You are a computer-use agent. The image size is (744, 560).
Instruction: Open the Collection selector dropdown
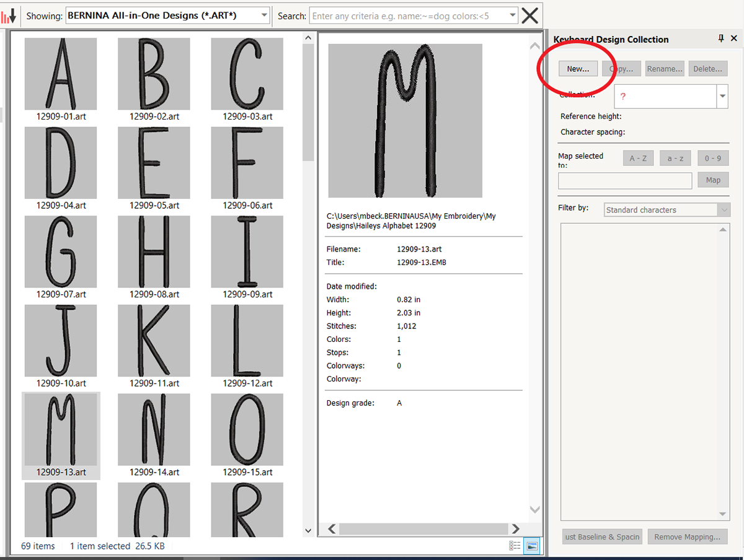[x=722, y=96]
